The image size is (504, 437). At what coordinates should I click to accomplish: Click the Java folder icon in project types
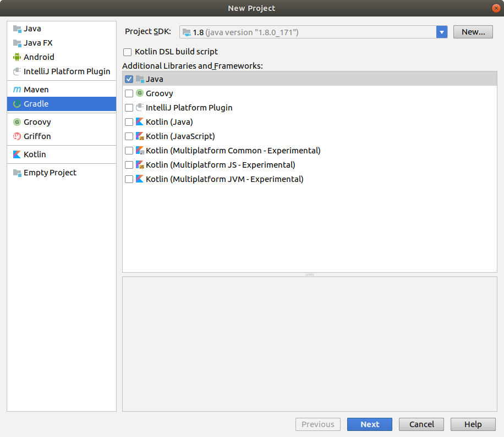coord(17,29)
